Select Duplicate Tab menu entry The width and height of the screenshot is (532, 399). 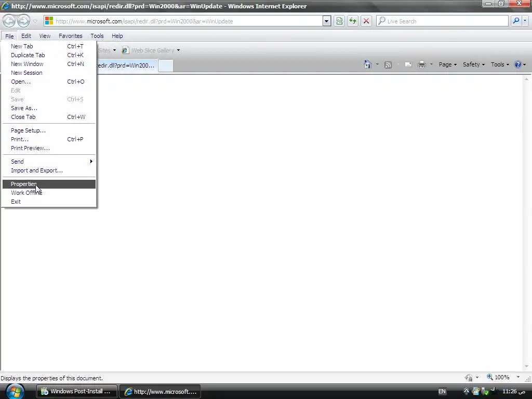(49, 55)
